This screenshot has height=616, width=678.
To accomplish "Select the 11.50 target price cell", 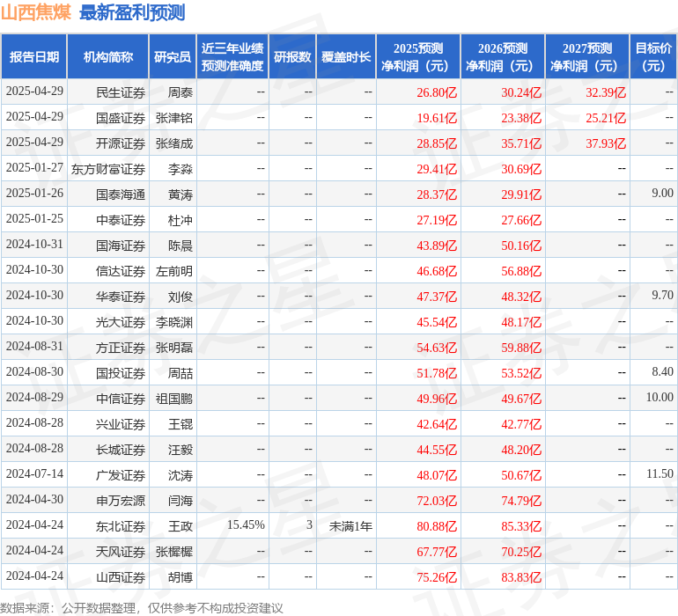I will (x=660, y=474).
